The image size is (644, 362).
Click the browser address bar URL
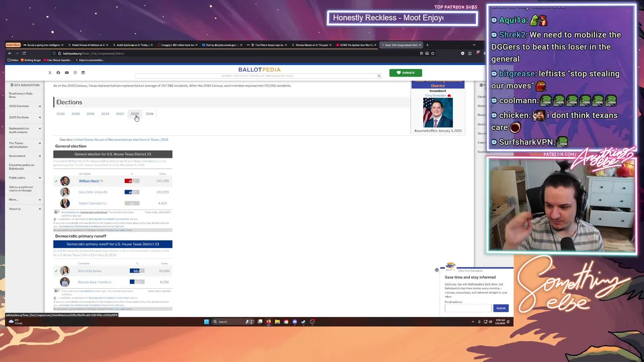tap(94, 53)
